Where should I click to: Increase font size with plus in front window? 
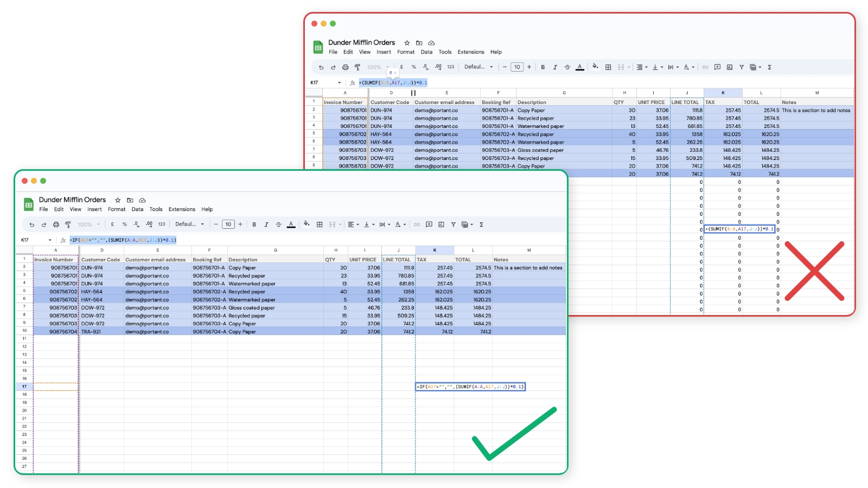click(x=240, y=224)
